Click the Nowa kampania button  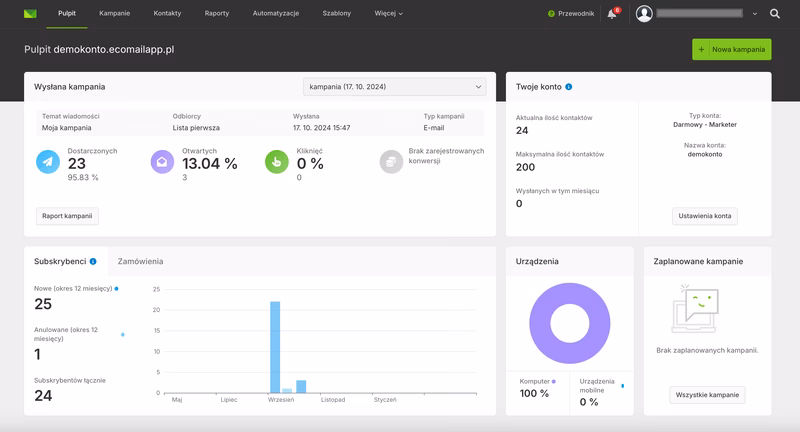(731, 49)
